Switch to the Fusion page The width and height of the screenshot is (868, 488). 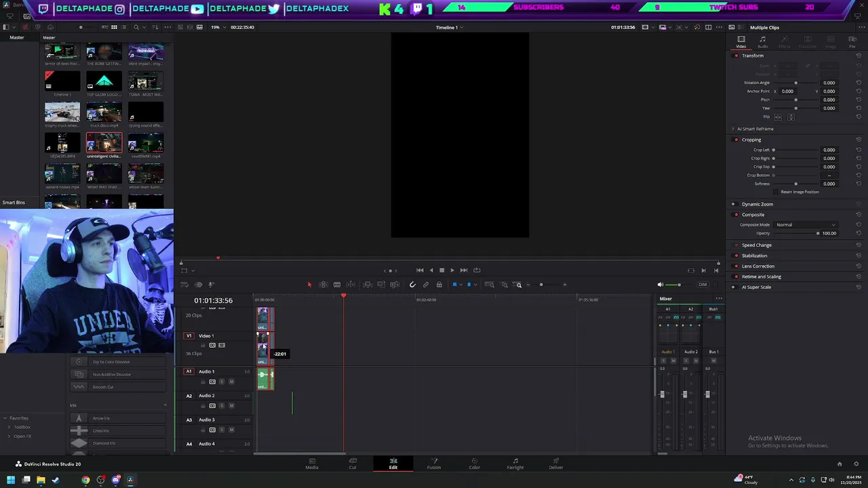434,464
